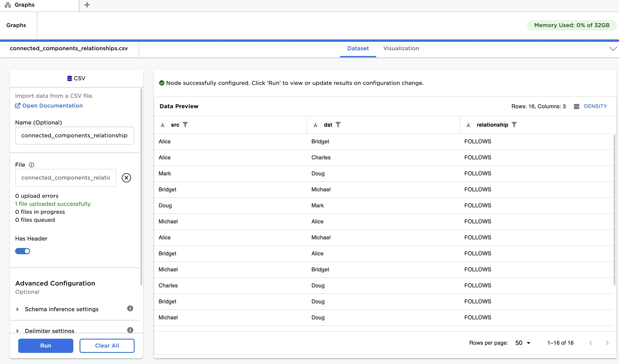Disable the Has Header toggle
619x364 pixels.
pos(23,251)
